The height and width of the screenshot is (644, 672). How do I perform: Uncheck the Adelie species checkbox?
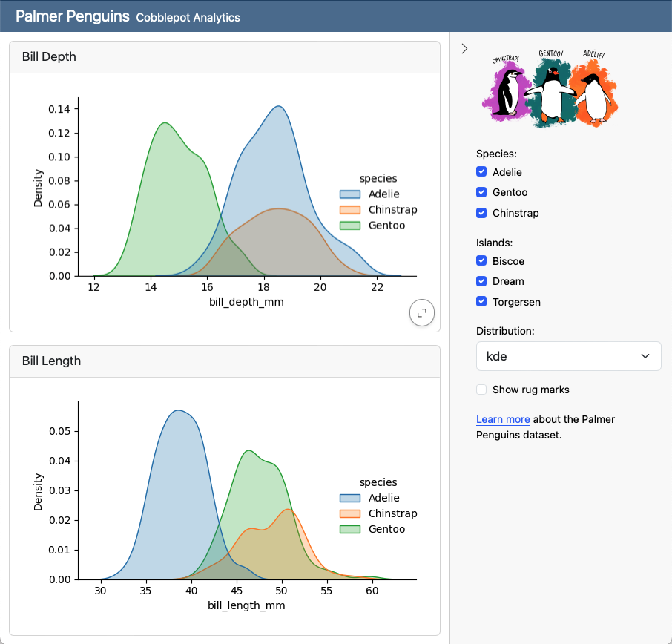[x=482, y=171]
